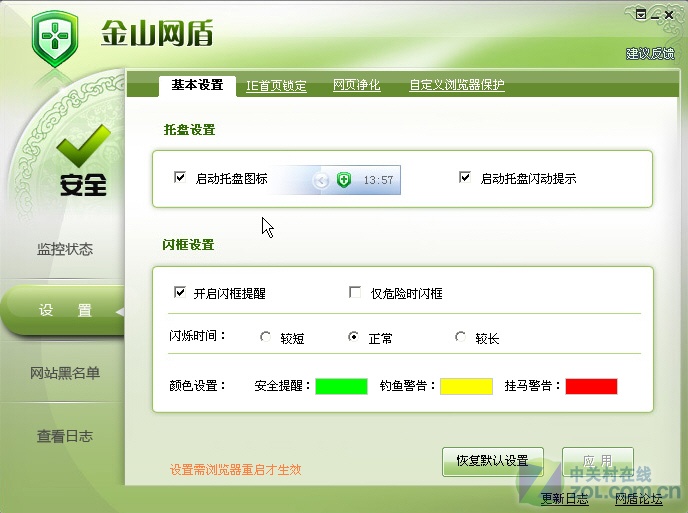The image size is (688, 513).
Task: Open 建议反馈 link
Action: click(x=649, y=54)
